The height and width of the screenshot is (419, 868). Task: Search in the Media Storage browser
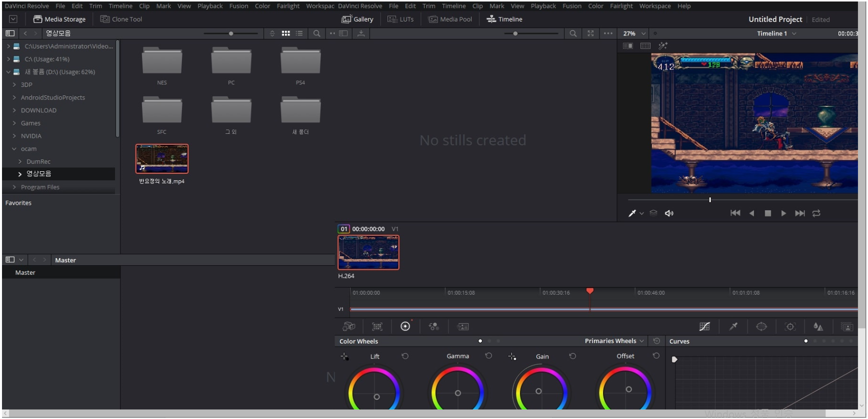(316, 33)
